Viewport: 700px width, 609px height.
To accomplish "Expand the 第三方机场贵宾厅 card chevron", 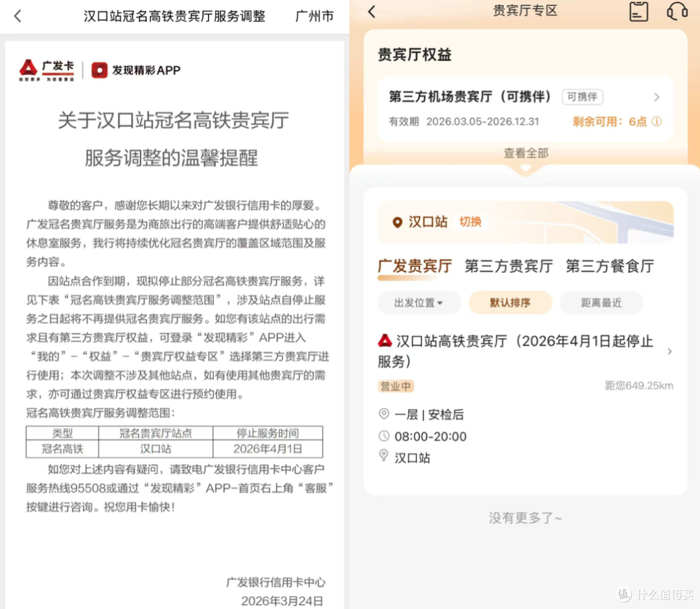I will click(x=657, y=97).
